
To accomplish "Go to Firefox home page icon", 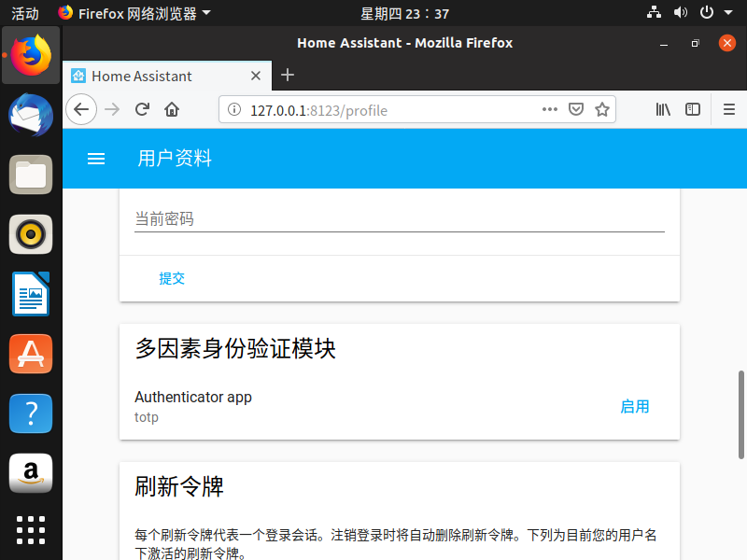I will [x=172, y=109].
